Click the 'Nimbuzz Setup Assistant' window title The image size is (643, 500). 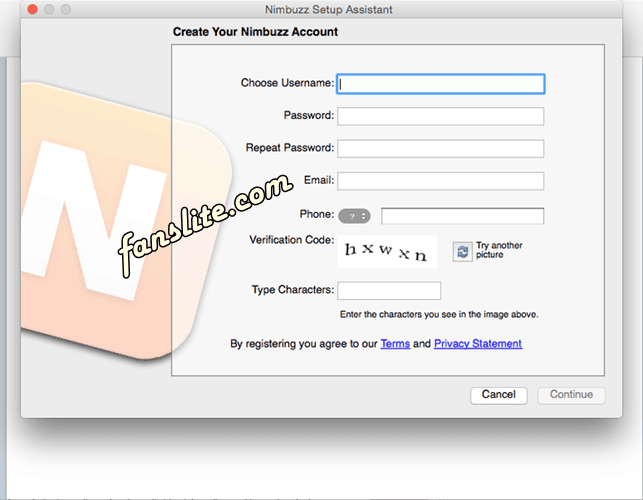tap(328, 9)
